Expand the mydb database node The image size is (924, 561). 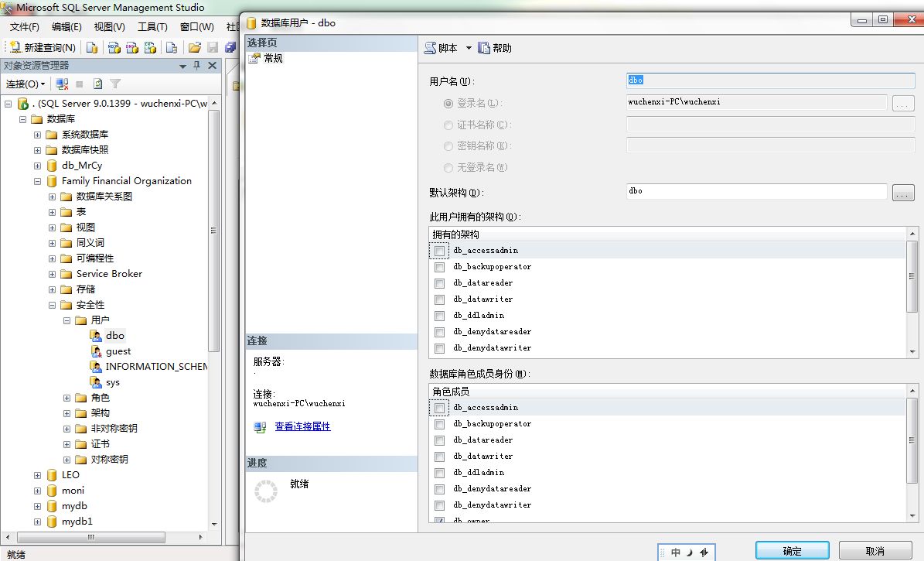click(x=37, y=506)
